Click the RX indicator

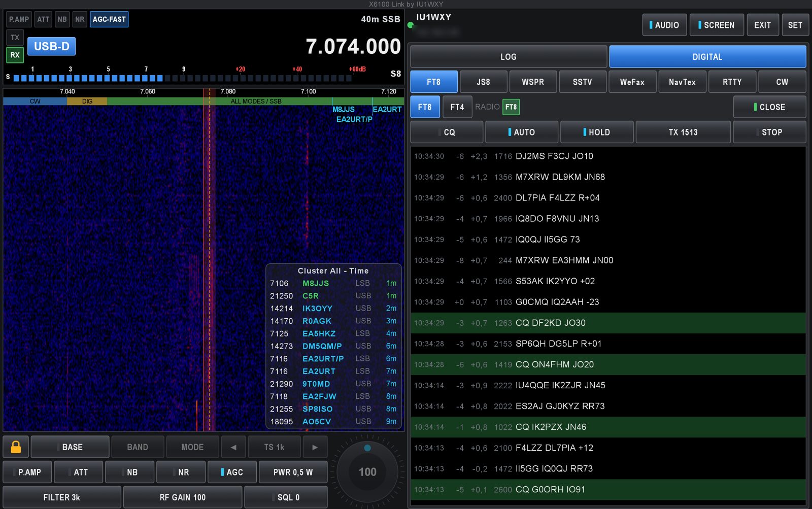[x=15, y=55]
